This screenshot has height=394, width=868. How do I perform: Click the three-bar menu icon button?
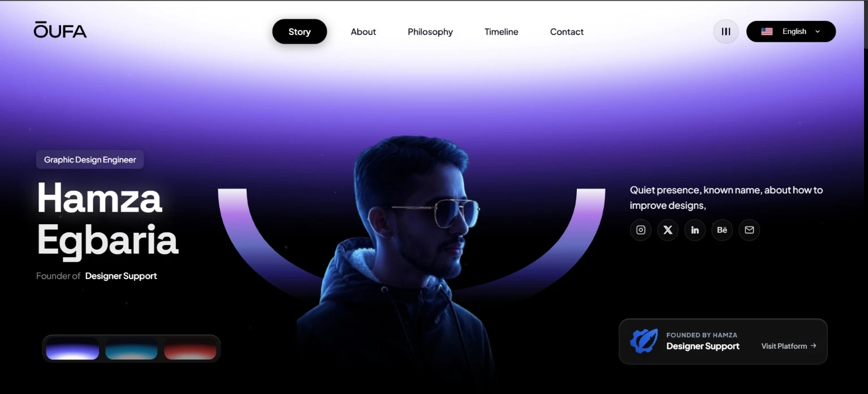click(x=726, y=32)
